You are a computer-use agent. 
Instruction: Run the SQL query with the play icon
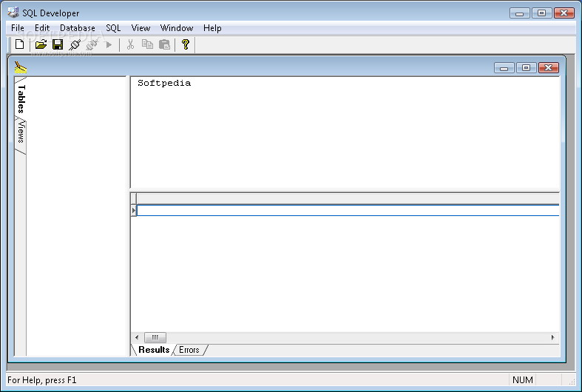tap(109, 45)
